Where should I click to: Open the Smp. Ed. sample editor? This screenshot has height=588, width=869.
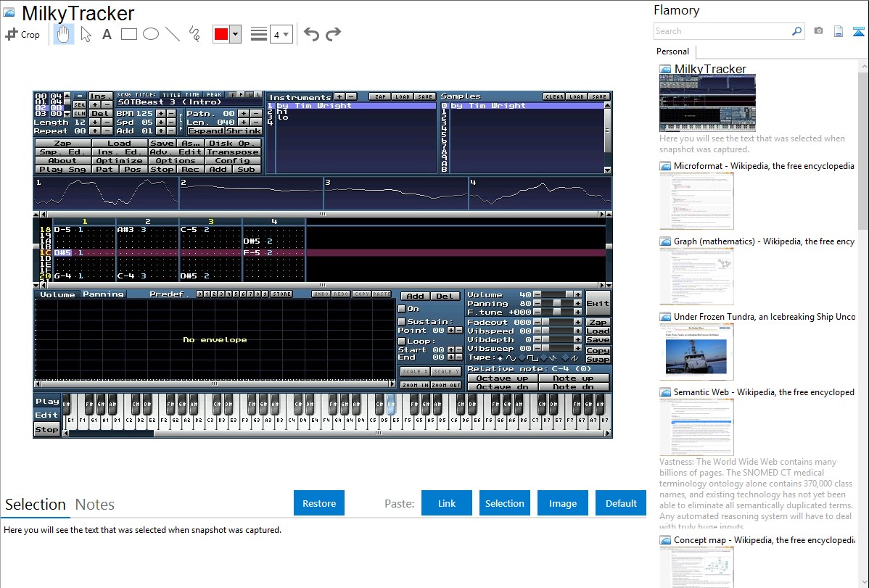click(x=62, y=152)
